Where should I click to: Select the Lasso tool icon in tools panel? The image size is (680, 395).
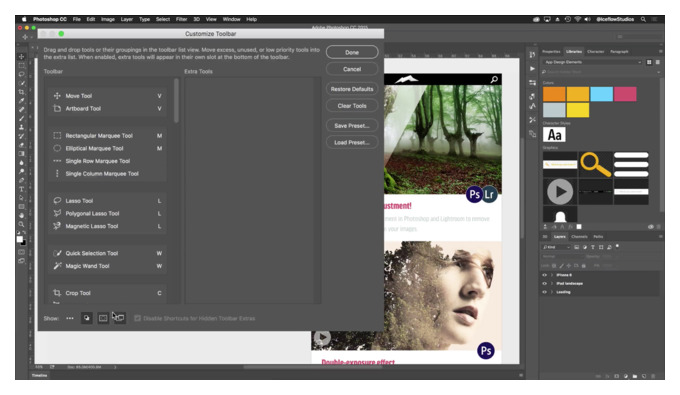(x=21, y=74)
